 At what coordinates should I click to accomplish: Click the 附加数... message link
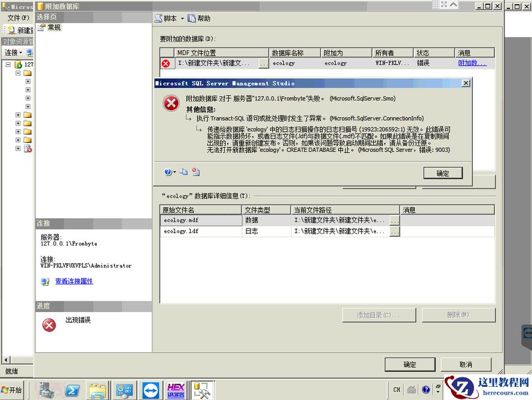tap(472, 63)
